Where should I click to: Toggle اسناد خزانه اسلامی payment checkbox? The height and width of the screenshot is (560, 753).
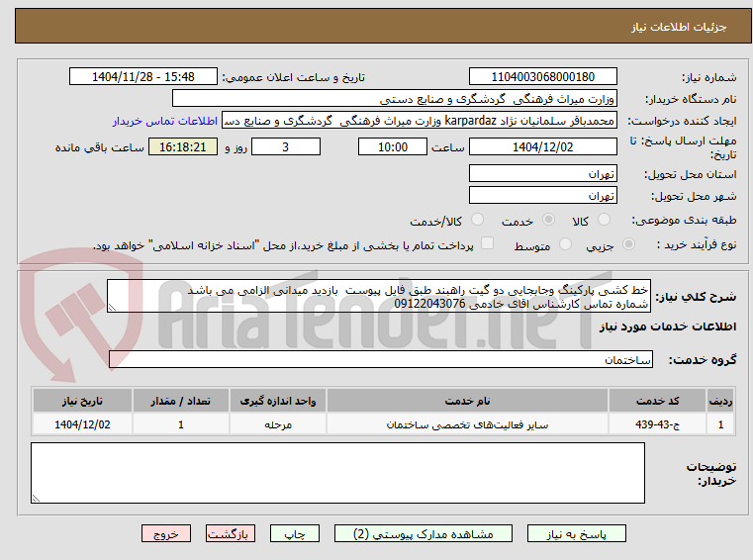(487, 243)
